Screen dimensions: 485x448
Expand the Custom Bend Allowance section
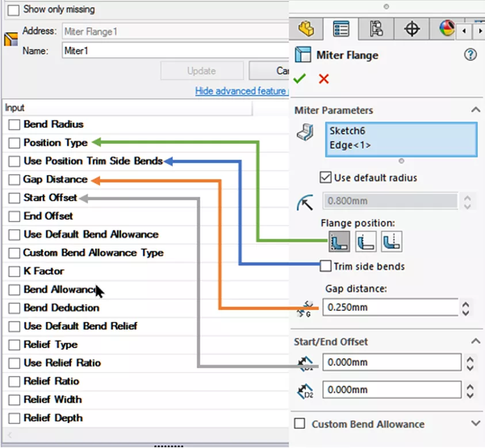[475, 424]
